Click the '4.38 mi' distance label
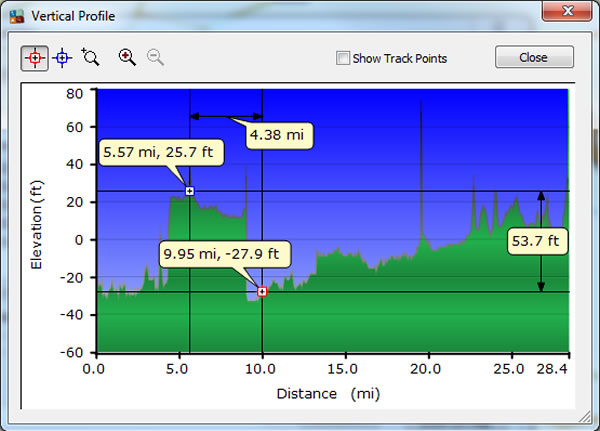The width and height of the screenshot is (600, 431). tap(279, 136)
